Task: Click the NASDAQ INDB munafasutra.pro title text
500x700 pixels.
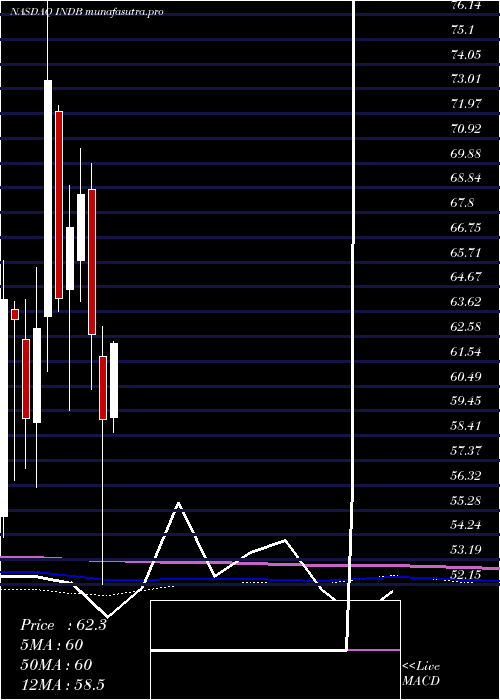Action: [86, 12]
